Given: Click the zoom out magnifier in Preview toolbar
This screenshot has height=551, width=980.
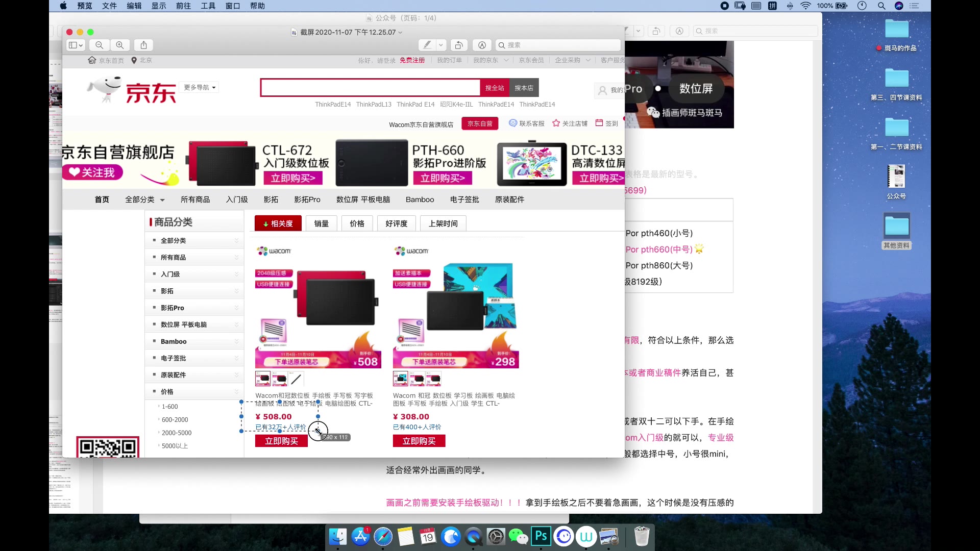Looking at the screenshot, I should (100, 45).
